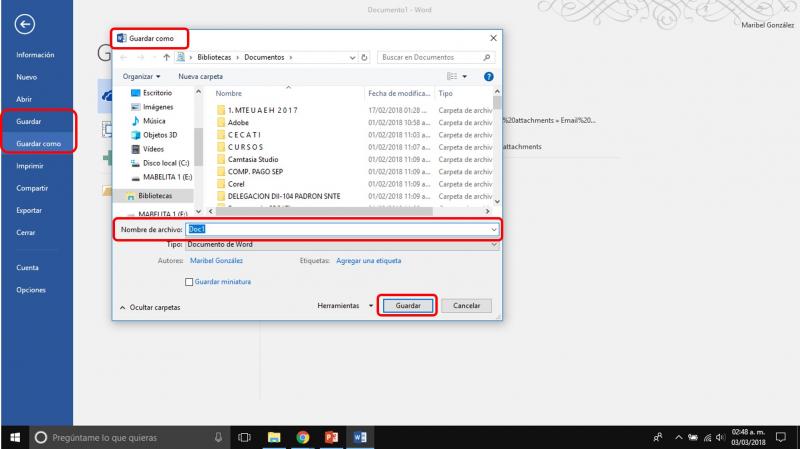Sort by Fecha de modificación column
The width and height of the screenshot is (800, 449).
coord(399,93)
